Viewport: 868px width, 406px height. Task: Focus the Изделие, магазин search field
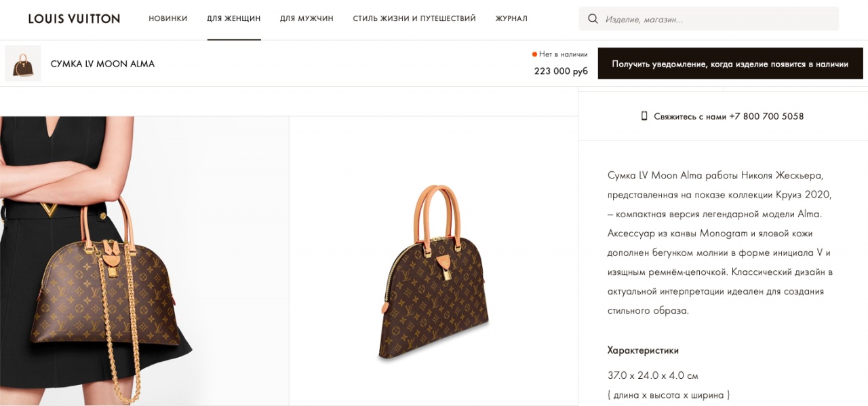coord(719,20)
